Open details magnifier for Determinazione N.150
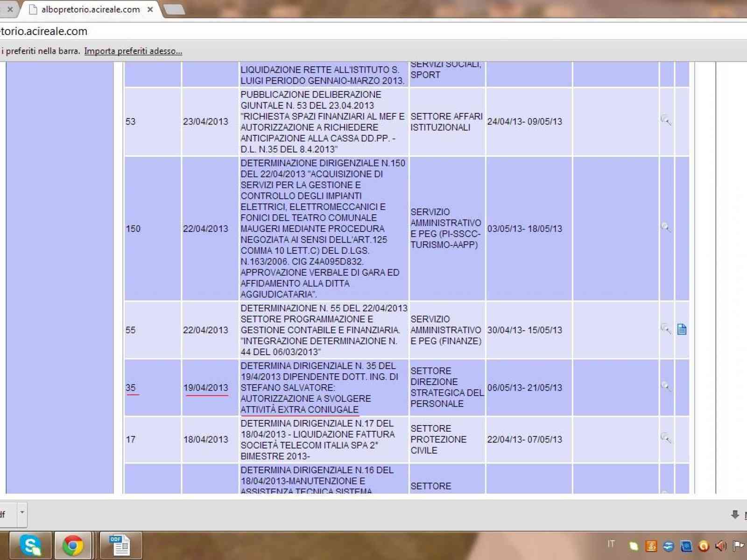The width and height of the screenshot is (747, 560). point(666,228)
